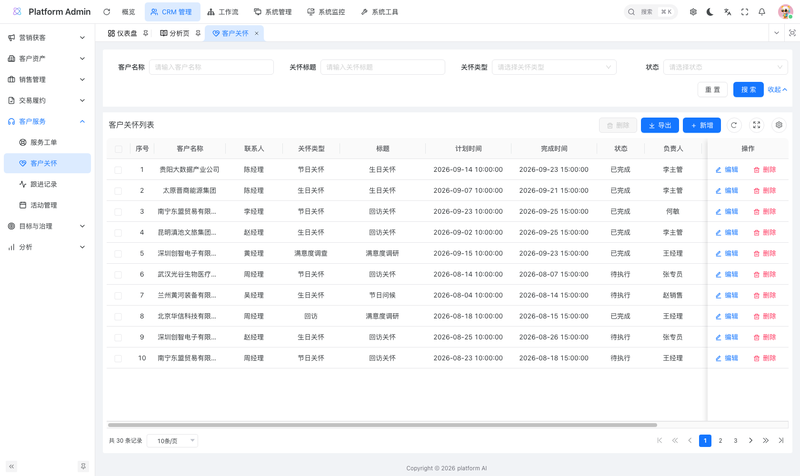Screen dimensions: 800x476
Task: Click the blue 搜索 search button
Action: pos(748,89)
